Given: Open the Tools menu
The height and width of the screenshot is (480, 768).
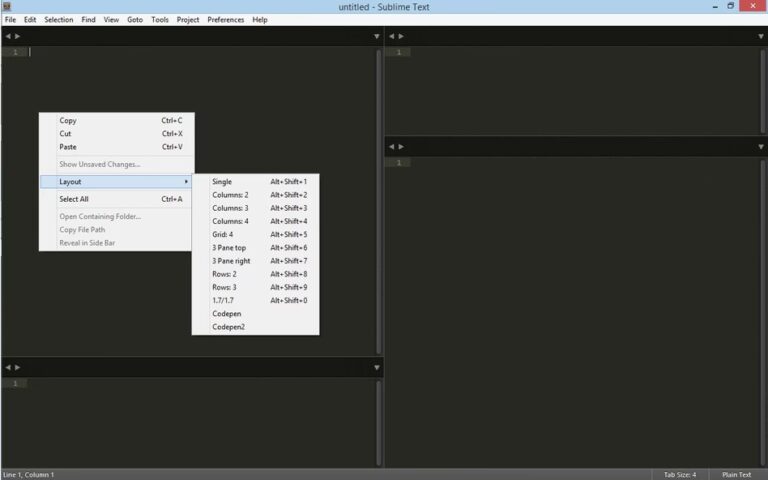Looking at the screenshot, I should point(160,20).
